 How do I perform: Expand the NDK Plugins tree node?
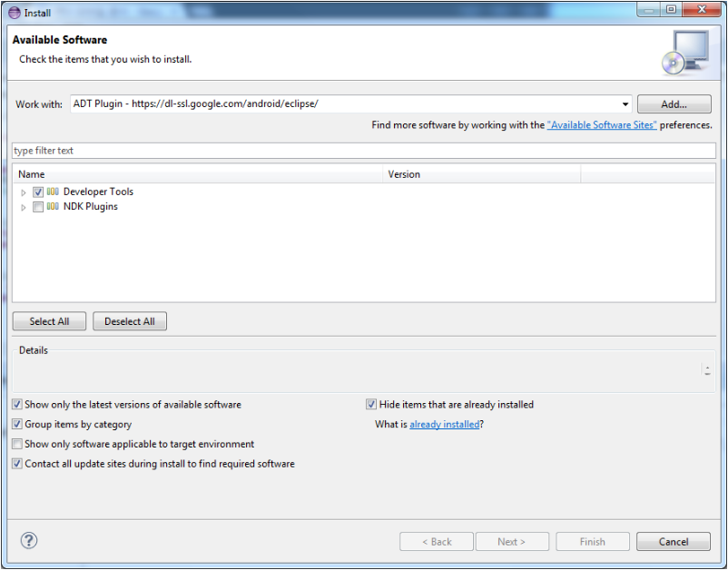(24, 207)
